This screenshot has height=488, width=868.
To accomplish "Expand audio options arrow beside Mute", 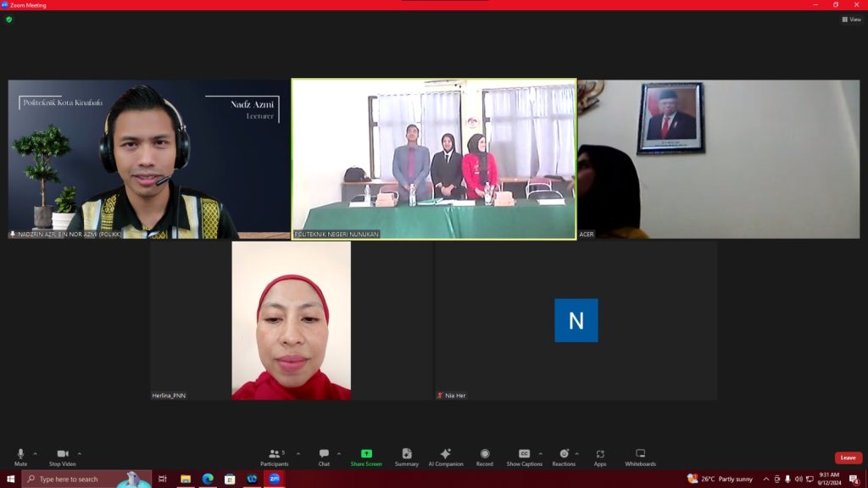I will point(35,453).
